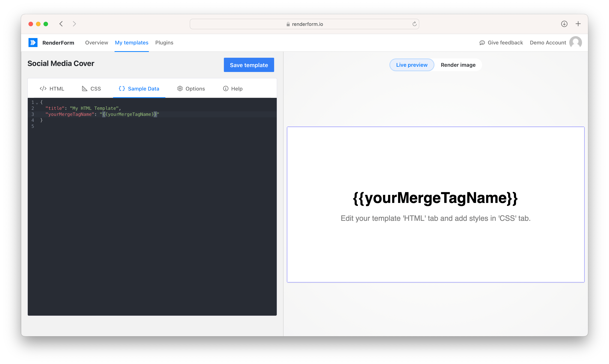609x364 pixels.
Task: Navigate back using the browser arrow
Action: (61, 24)
